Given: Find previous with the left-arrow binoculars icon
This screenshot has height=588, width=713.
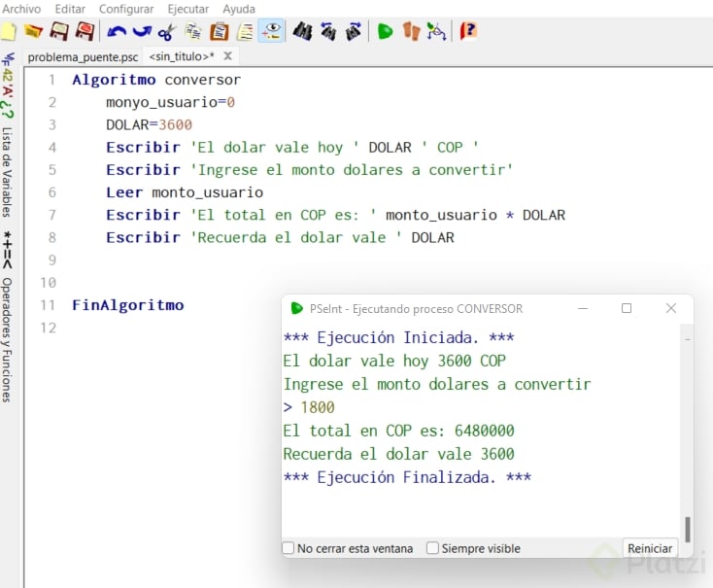Looking at the screenshot, I should point(328,31).
